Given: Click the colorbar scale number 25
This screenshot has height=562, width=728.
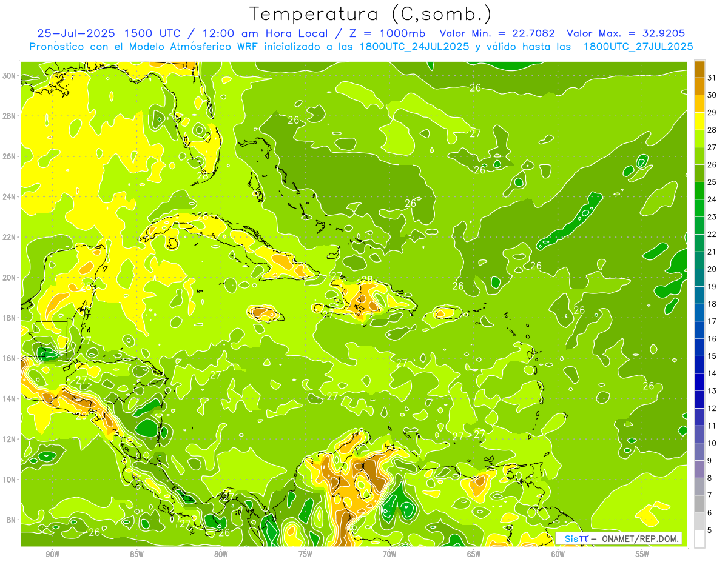Looking at the screenshot, I should 712,182.
